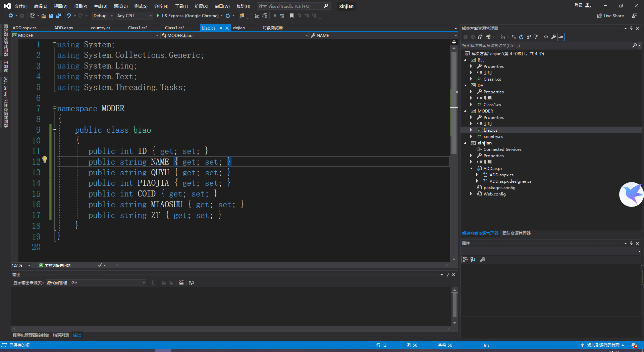Start IIS Express with the green play icon
644x352 pixels.
[158, 15]
